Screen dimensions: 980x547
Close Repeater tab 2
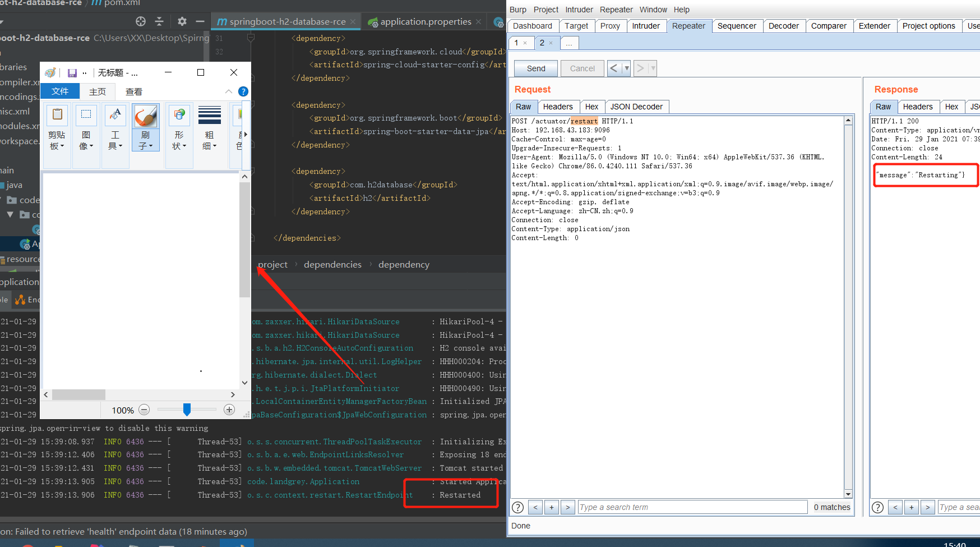coord(551,43)
